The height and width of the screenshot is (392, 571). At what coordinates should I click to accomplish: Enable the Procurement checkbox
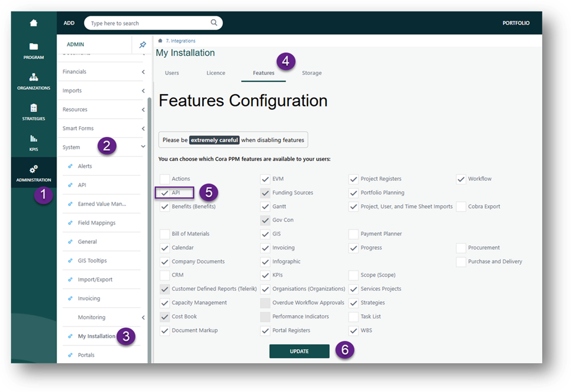[x=461, y=248]
